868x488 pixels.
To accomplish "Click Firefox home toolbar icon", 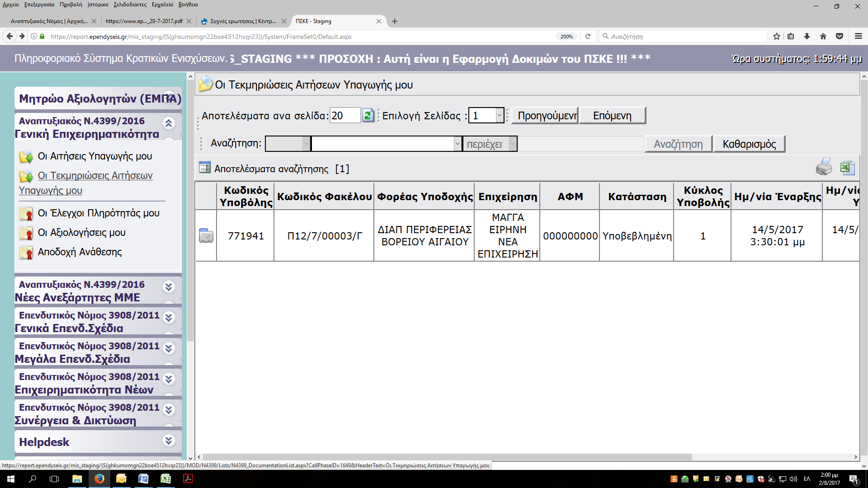I will point(823,37).
